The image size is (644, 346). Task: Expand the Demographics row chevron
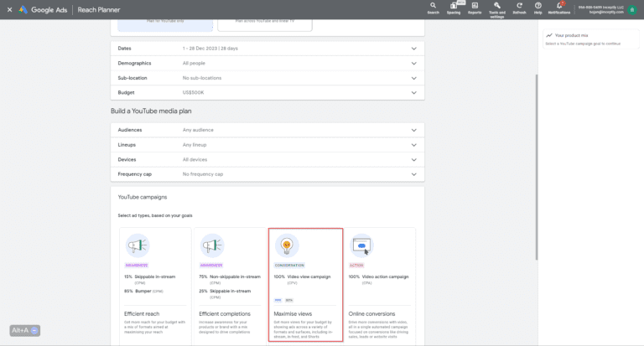click(414, 63)
